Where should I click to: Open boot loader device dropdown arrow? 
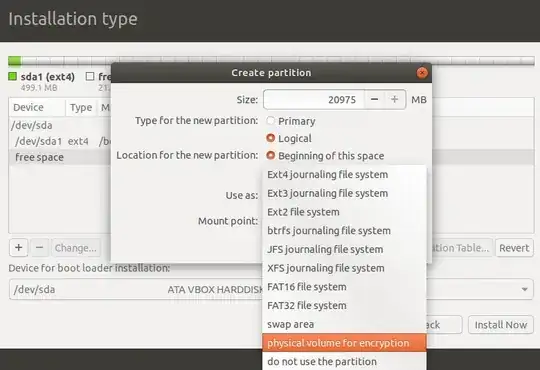[525, 289]
